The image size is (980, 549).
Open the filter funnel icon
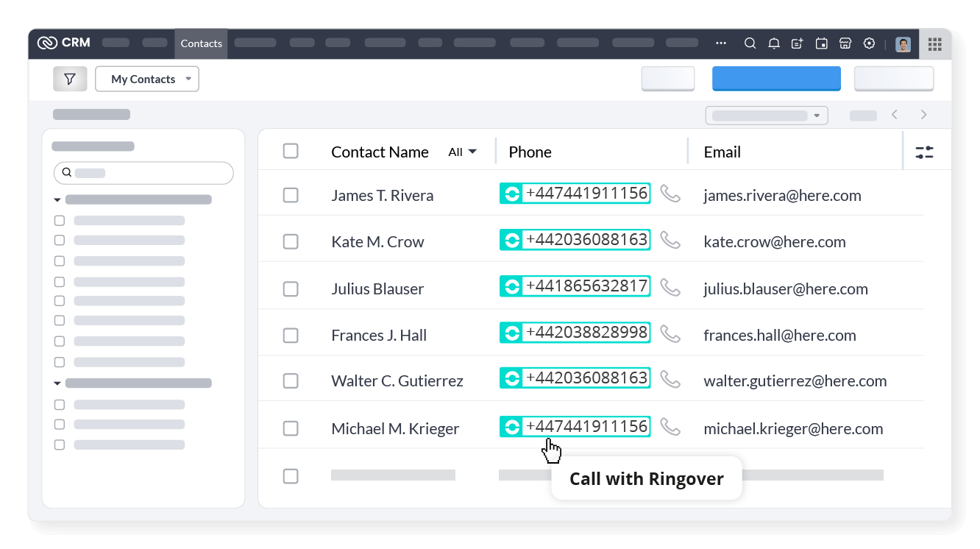pyautogui.click(x=70, y=78)
